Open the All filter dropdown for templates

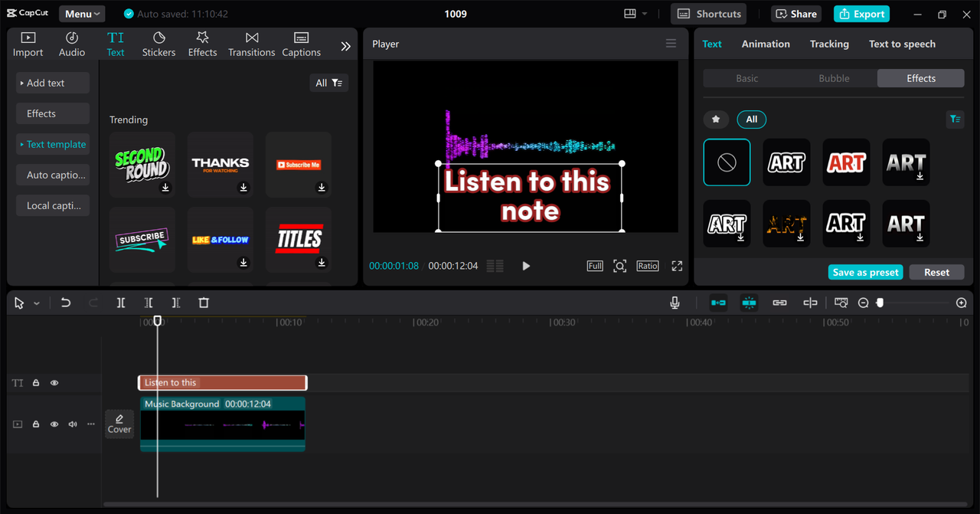[x=329, y=83]
